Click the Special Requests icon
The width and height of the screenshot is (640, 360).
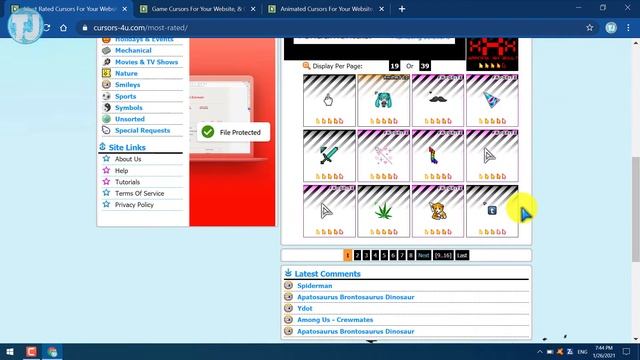point(107,130)
